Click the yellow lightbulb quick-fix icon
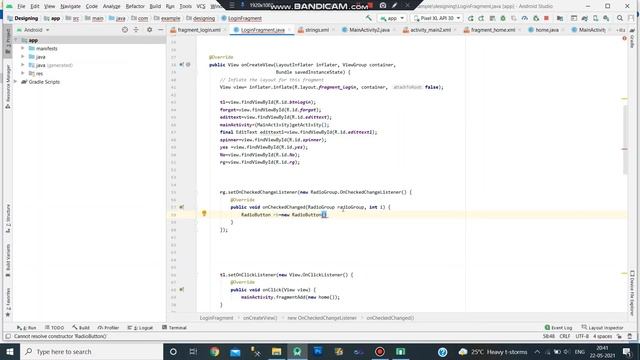The width and height of the screenshot is (640, 360). [204, 213]
